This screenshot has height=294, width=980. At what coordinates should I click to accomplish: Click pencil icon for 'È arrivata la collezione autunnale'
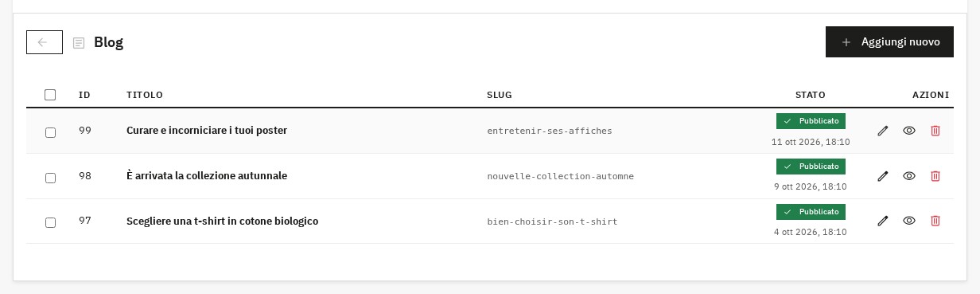click(x=882, y=176)
